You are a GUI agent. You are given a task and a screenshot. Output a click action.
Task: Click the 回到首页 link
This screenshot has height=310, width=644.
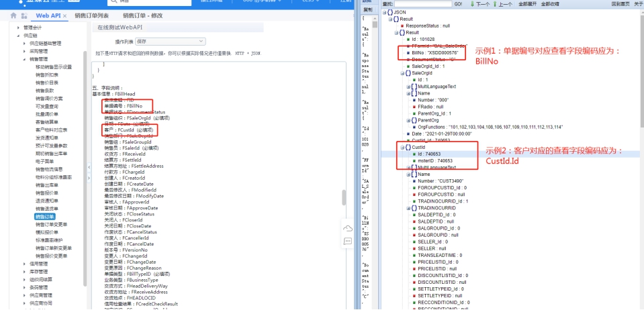click(620, 4)
